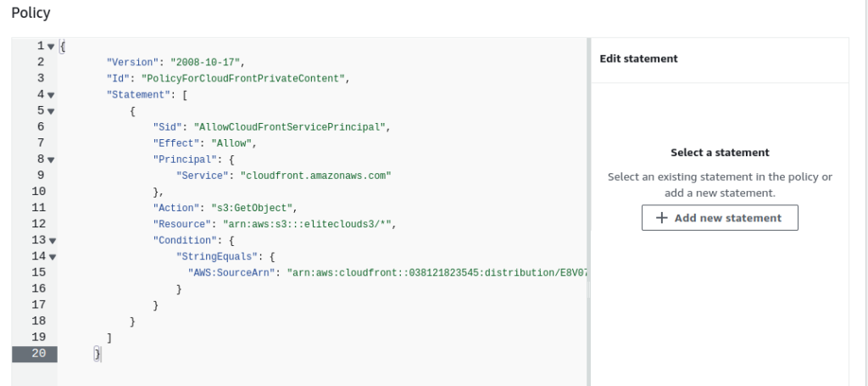Click the "AllowCloudFrontServicePrincipal" value

(x=290, y=126)
